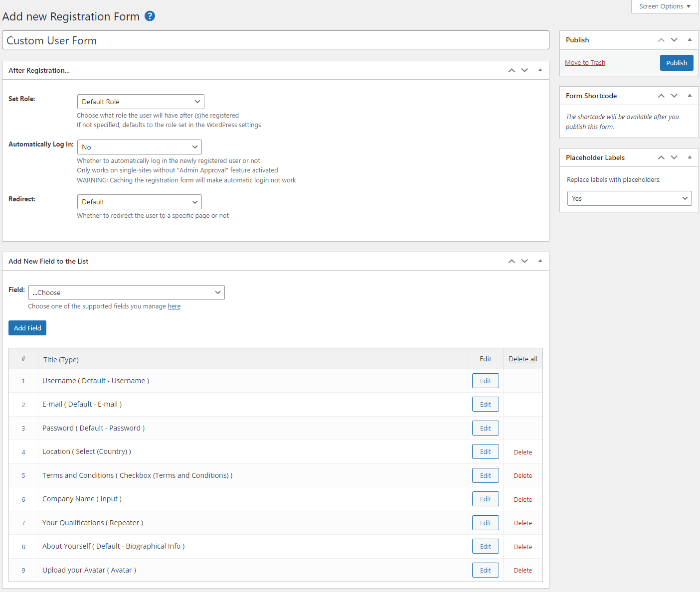The height and width of the screenshot is (592, 700).
Task: Delete the Company Name field
Action: [523, 499]
